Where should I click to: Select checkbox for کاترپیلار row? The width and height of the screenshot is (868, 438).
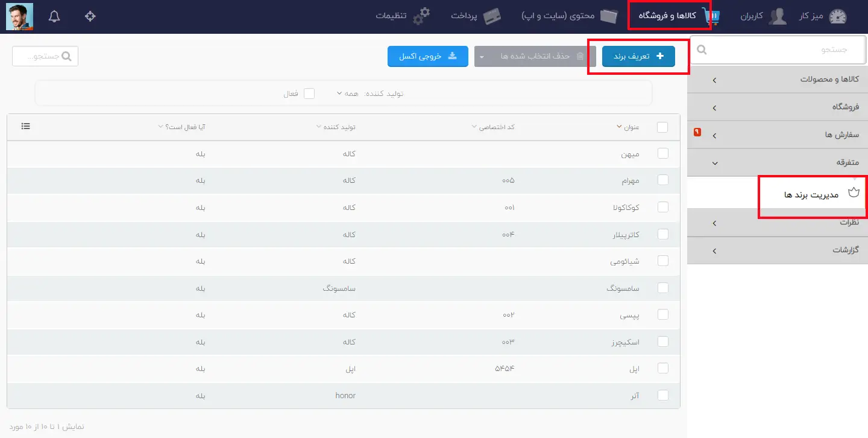click(663, 234)
